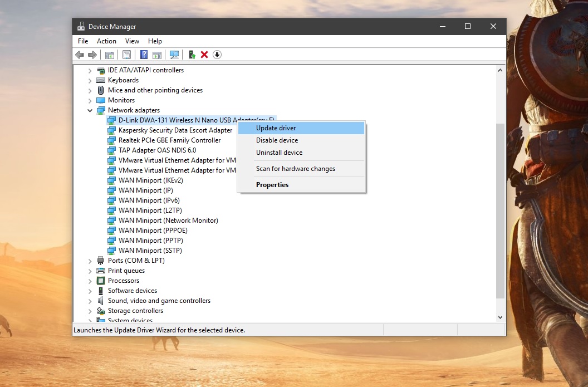Choose Scan for hardware changes entry
Image resolution: width=588 pixels, height=387 pixels.
pos(301,169)
